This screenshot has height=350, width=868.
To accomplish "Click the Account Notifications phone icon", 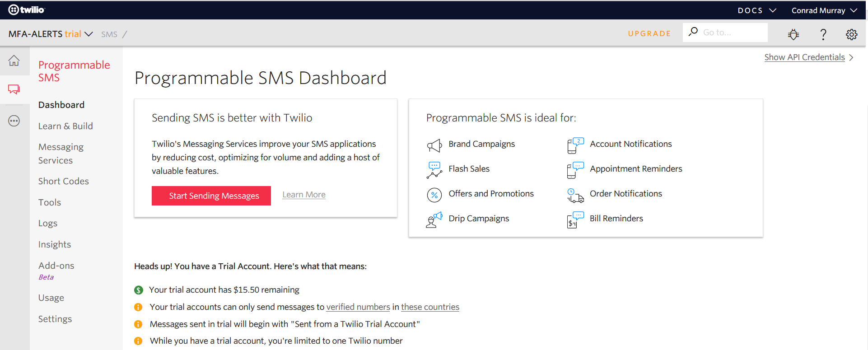I will click(x=575, y=145).
